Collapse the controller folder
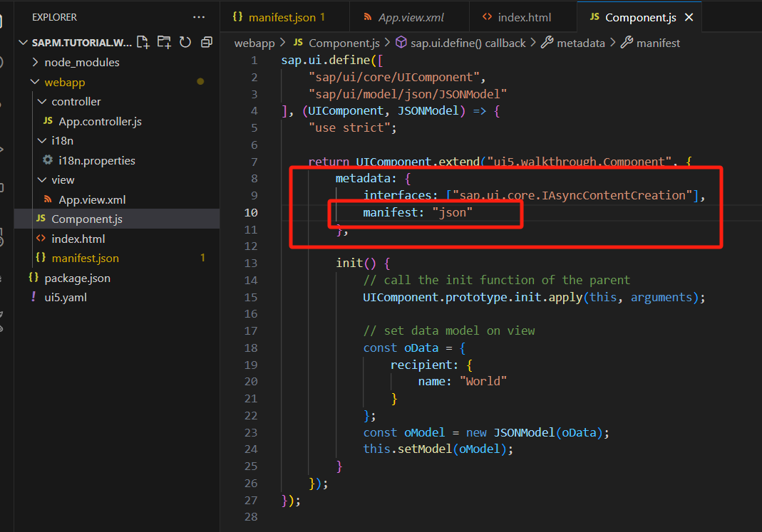The width and height of the screenshot is (762, 532). point(76,101)
